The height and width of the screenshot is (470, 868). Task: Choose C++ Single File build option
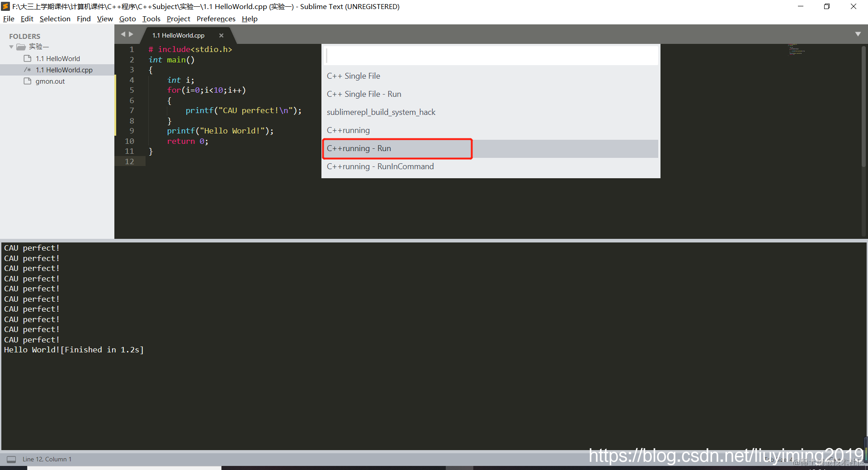pyautogui.click(x=491, y=76)
